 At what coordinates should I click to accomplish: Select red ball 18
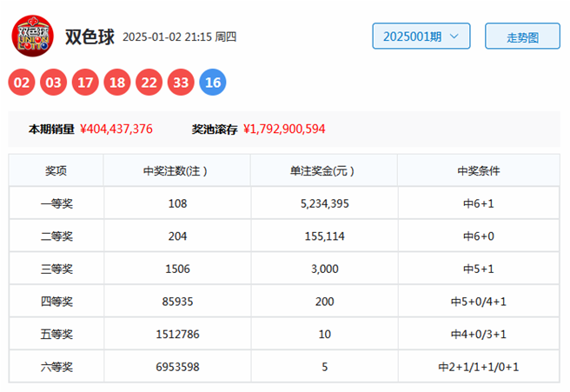coord(117,83)
